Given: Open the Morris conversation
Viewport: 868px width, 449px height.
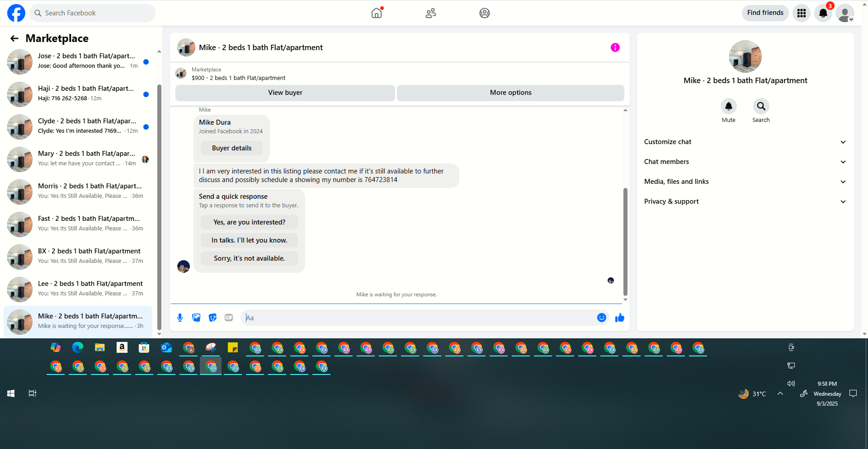Looking at the screenshot, I should (78, 192).
